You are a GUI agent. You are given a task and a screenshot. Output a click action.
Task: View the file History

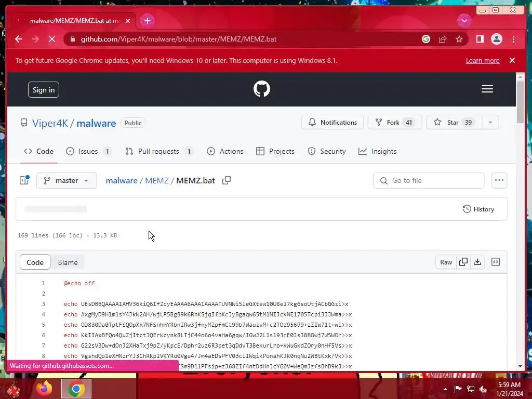[478, 209]
